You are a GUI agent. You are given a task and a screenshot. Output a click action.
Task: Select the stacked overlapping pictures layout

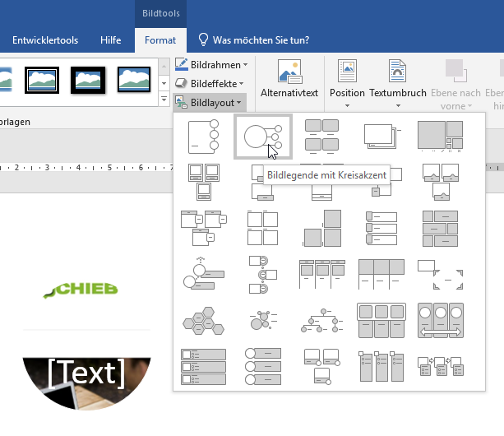point(381,137)
